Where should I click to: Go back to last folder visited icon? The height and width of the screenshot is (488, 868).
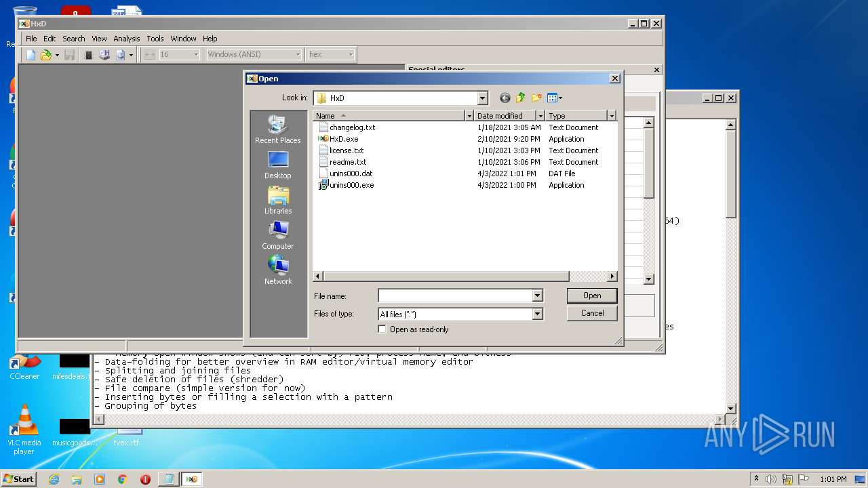point(505,98)
